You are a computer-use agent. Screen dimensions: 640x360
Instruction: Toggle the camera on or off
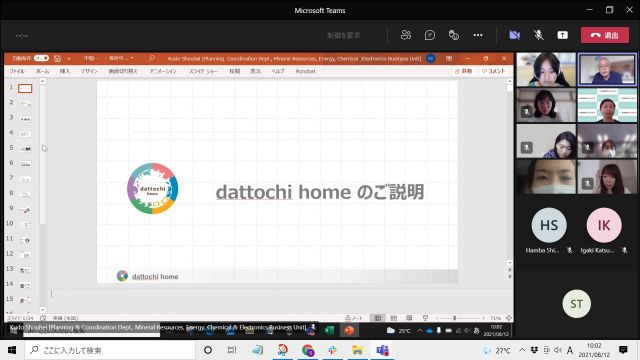pos(514,35)
